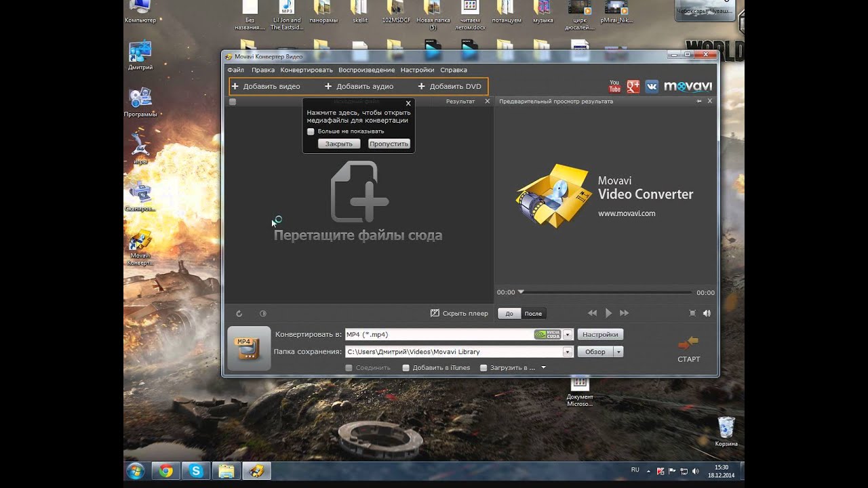Click the Настройки button beside format field
Image resolution: width=868 pixels, height=488 pixels.
[x=600, y=334]
